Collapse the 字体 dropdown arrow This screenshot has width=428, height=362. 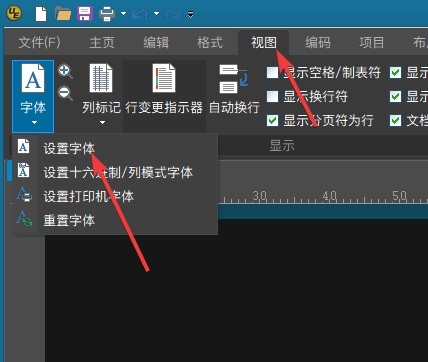(33, 123)
